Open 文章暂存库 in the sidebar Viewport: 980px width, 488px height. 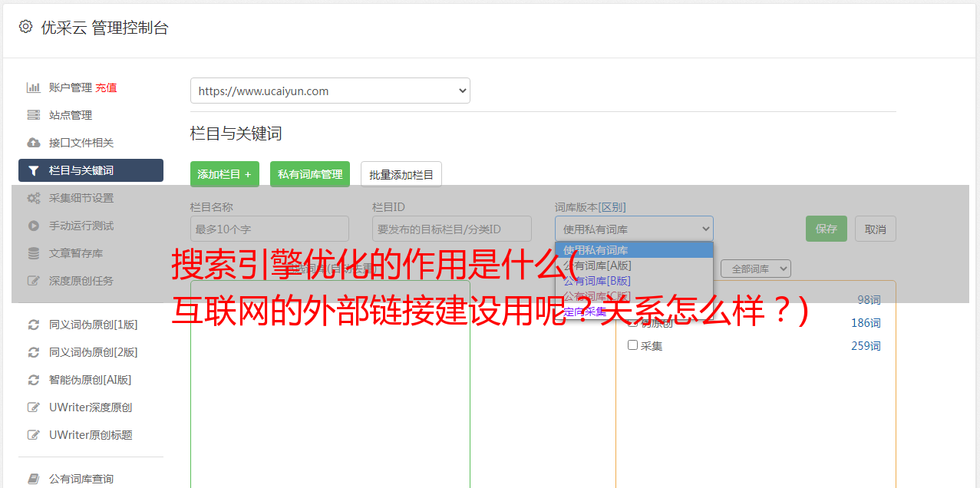[76, 253]
